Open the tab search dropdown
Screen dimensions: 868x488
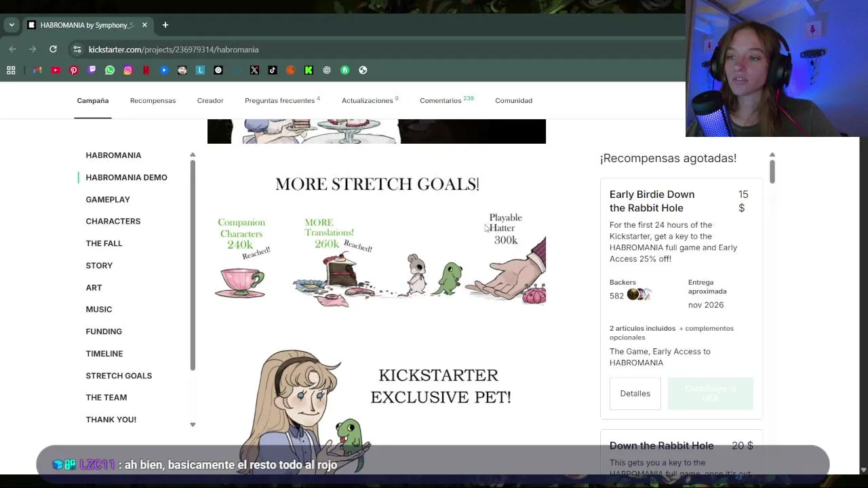[12, 25]
